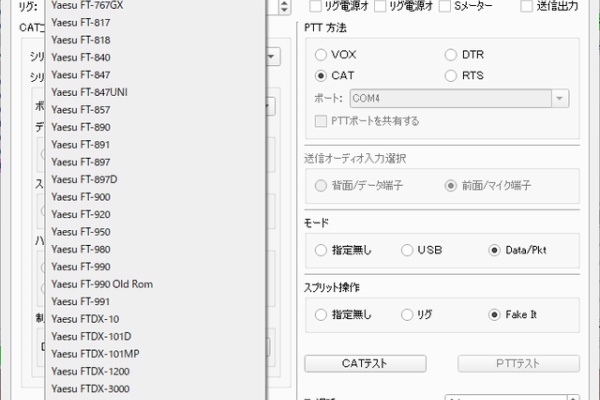Pick Yaesu FTDX-10 from the list
The width and height of the screenshot is (600, 400).
pyautogui.click(x=155, y=319)
